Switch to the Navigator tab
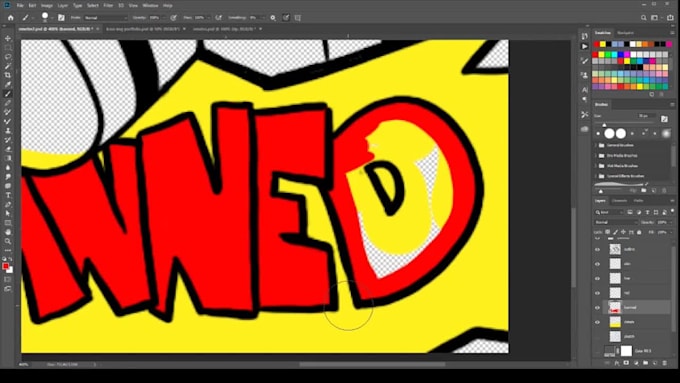This screenshot has width=680, height=383. click(625, 33)
